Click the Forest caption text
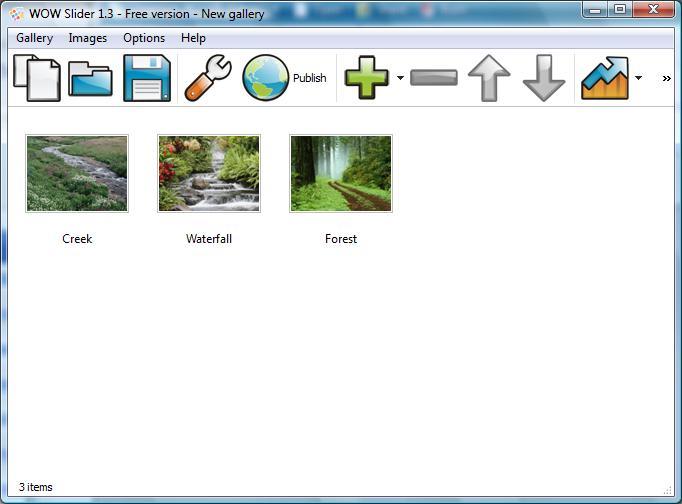Viewport: 682px width, 504px height. pos(341,239)
